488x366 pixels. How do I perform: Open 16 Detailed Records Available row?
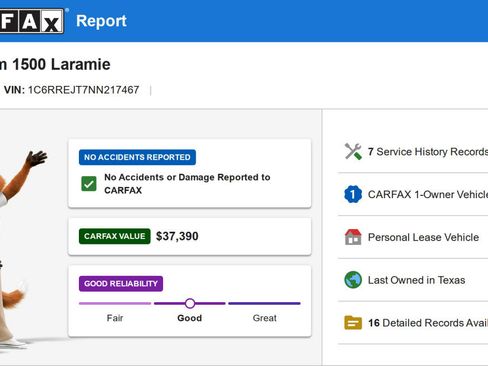[413, 323]
